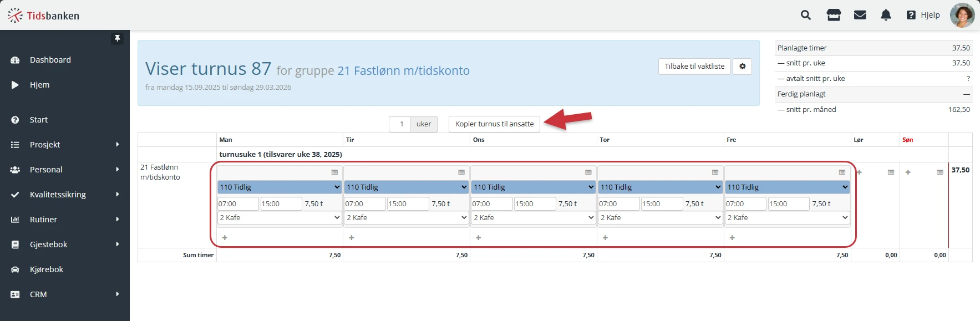The width and height of the screenshot is (980, 321).
Task: Click the Hjem play icon
Action: pyautogui.click(x=15, y=85)
